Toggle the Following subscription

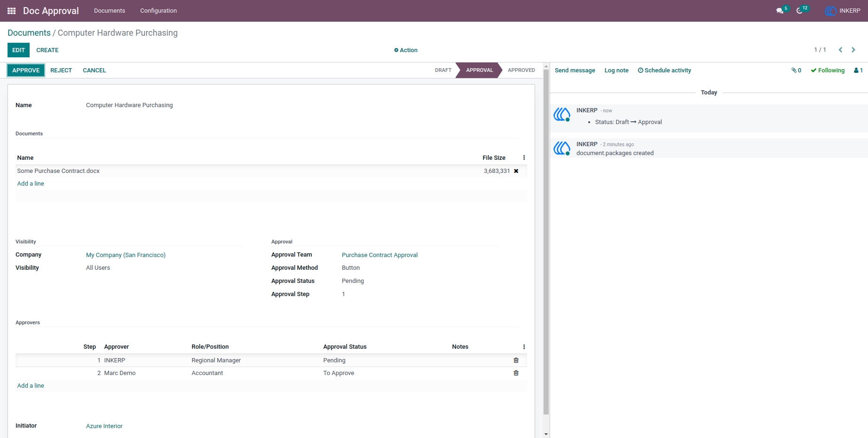[x=828, y=70]
